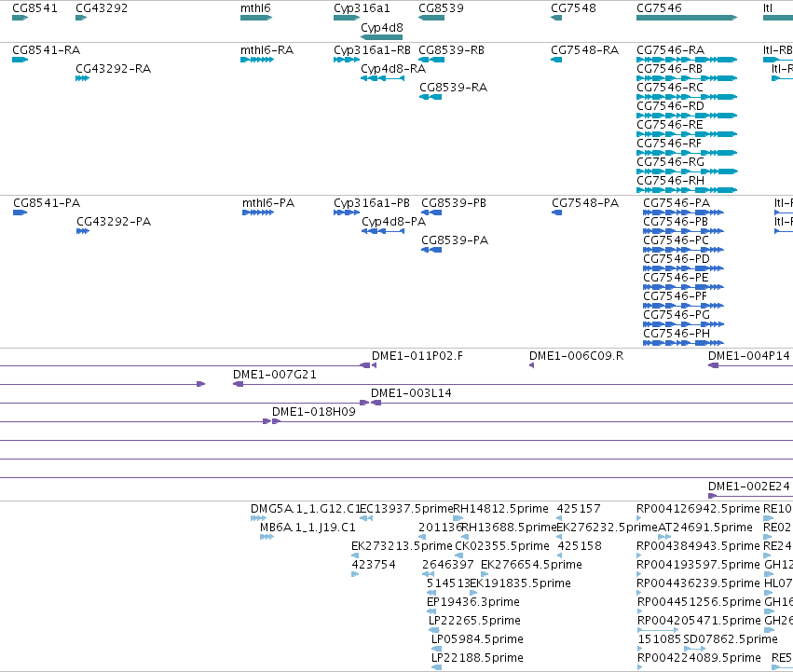Select the EC13937.5prime EST glyph
Viewport: 793px width, 672px height.
(x=366, y=518)
